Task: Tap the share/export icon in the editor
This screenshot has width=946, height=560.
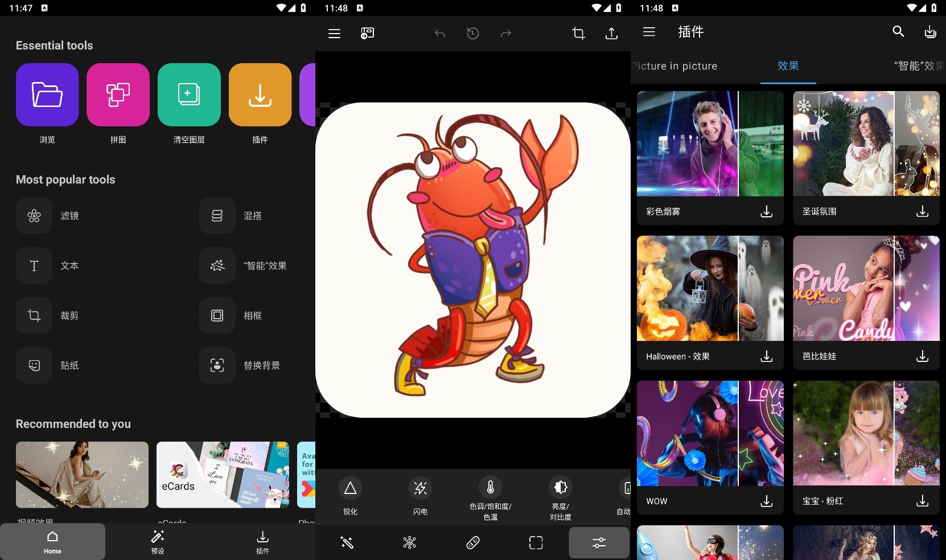Action: (x=611, y=33)
